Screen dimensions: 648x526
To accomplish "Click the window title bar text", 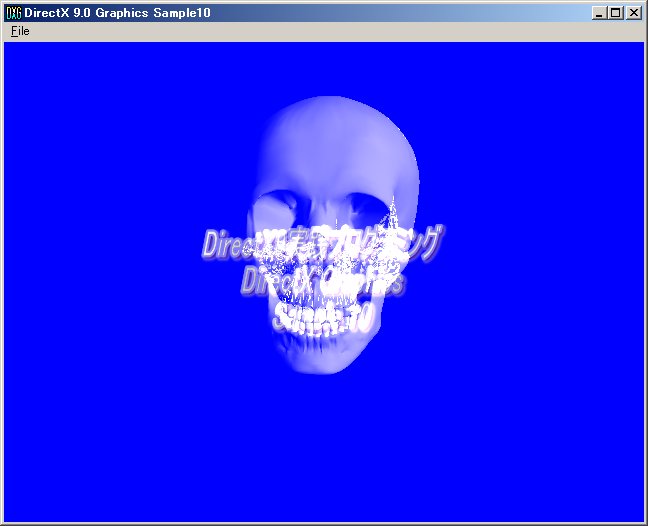I will 117,13.
